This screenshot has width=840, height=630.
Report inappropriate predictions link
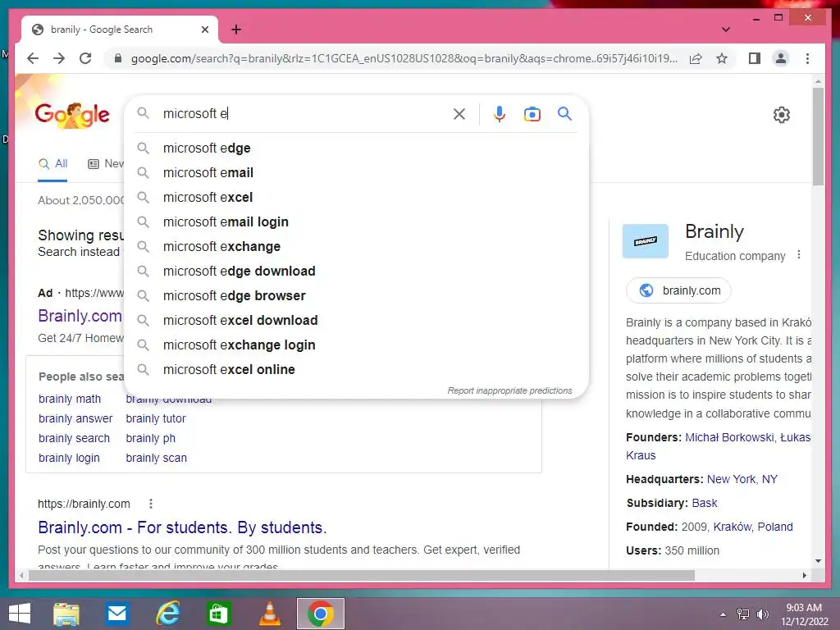(x=509, y=390)
